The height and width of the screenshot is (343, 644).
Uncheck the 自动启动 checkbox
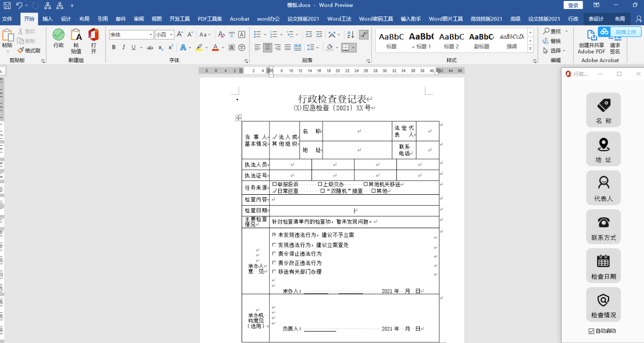tap(592, 331)
